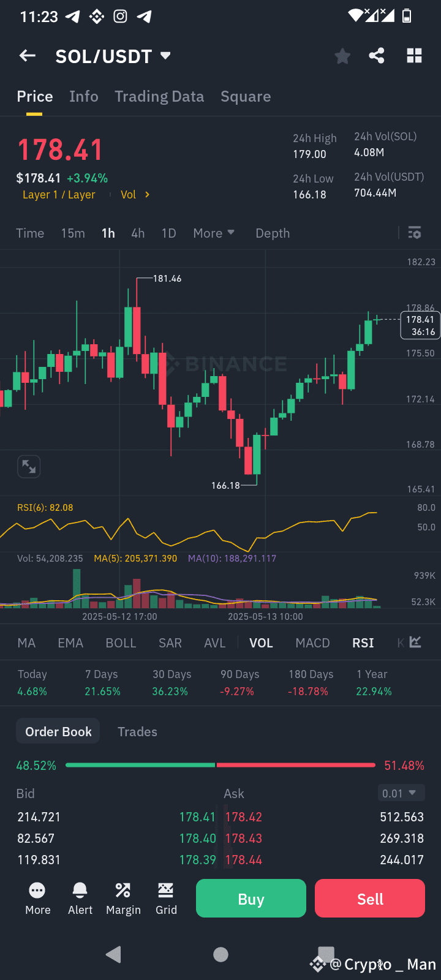Select the 1D chart interval
This screenshot has height=980, width=441.
[x=168, y=233]
